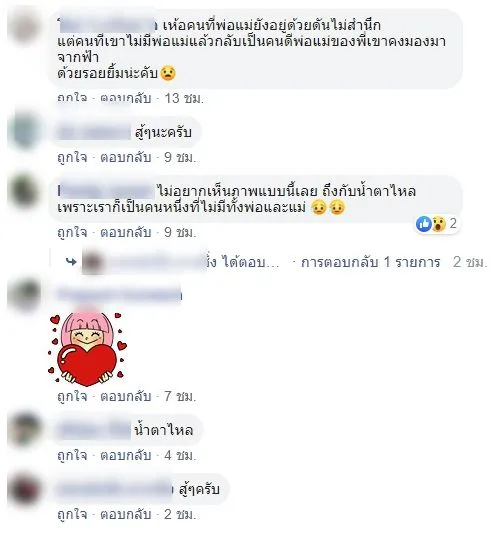Viewport: 495px width, 534px height.
Task: Reply to the น้ำตาไหล comment
Action: [125, 455]
